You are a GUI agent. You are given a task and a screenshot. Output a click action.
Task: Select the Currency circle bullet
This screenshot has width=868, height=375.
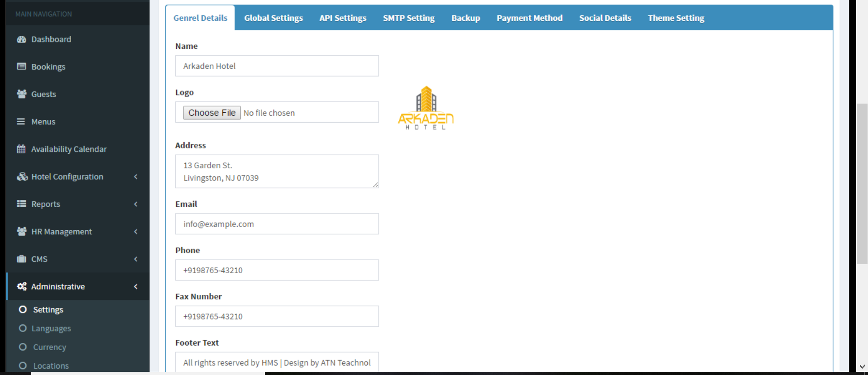[x=23, y=347]
